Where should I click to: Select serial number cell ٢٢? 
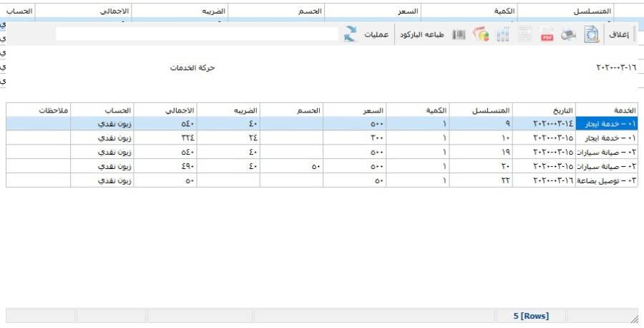point(481,180)
